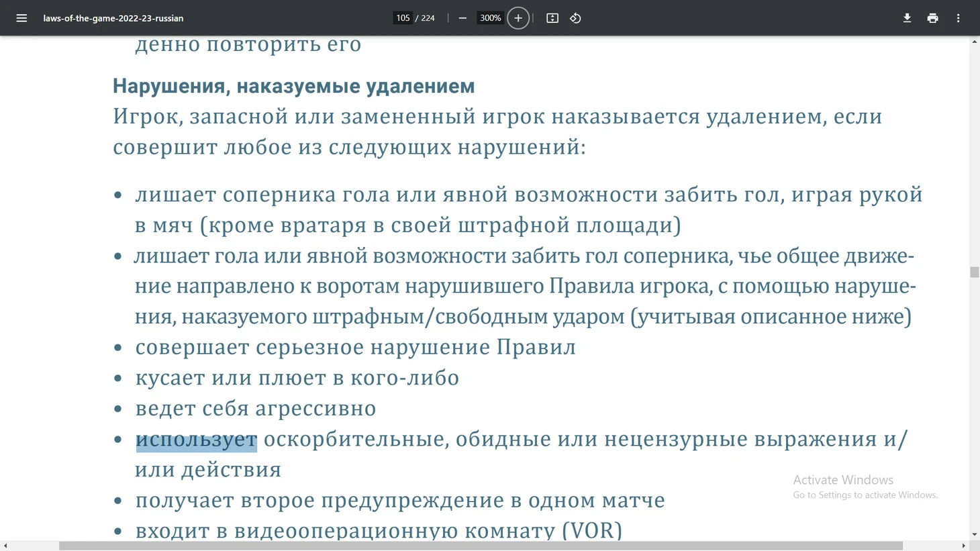This screenshot has height=551, width=980.
Task: Click the scroll down arrow
Action: click(x=974, y=535)
